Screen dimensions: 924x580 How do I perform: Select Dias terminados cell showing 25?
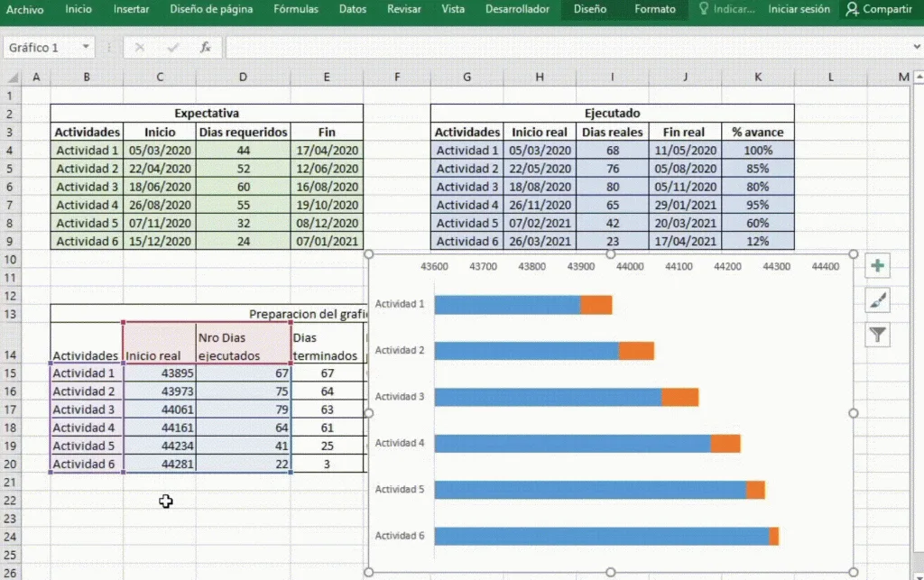point(327,446)
